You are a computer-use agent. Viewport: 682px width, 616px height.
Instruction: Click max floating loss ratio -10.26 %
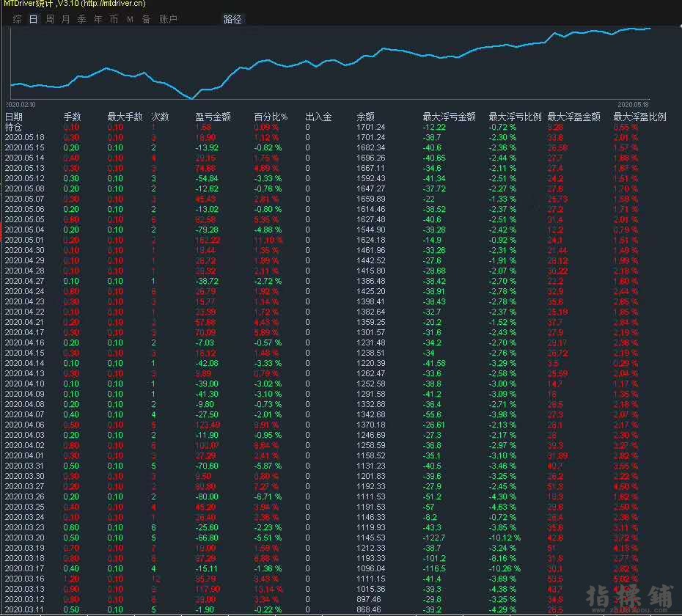point(505,568)
